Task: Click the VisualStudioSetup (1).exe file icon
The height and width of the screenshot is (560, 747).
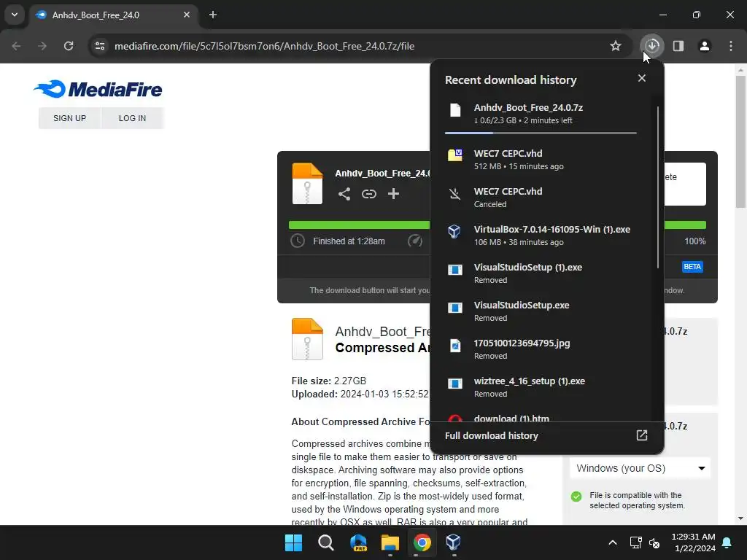Action: pos(455,270)
